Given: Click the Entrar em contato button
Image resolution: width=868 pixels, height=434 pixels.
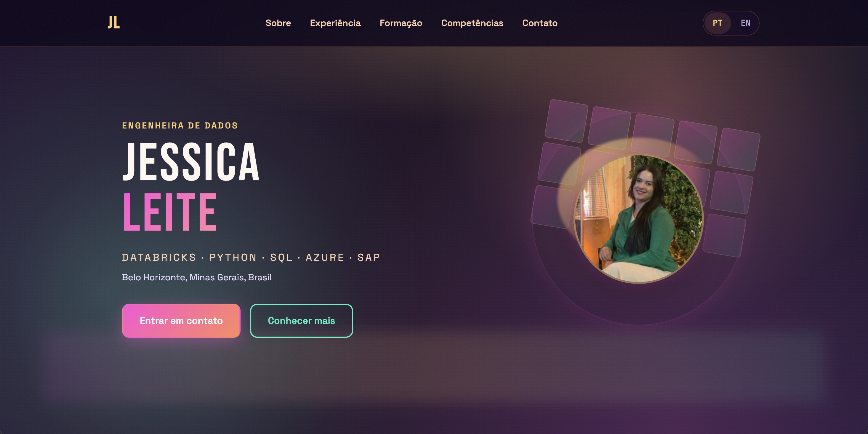Looking at the screenshot, I should pyautogui.click(x=181, y=321).
